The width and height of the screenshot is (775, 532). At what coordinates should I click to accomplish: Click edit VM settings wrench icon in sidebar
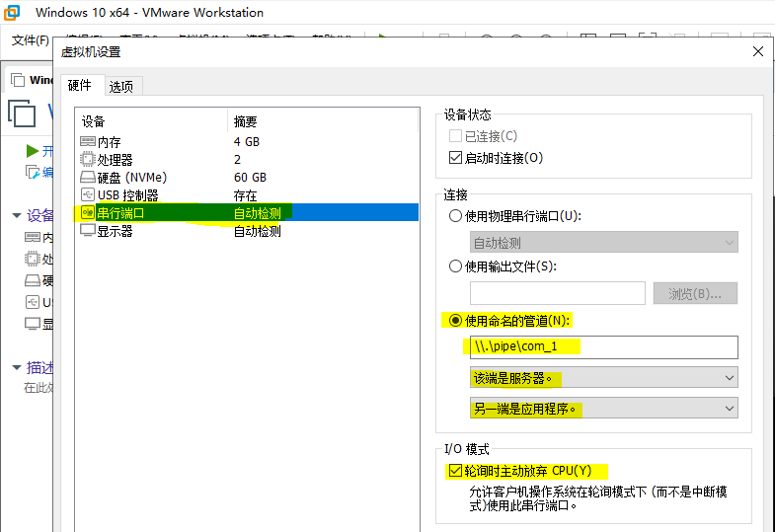(33, 173)
